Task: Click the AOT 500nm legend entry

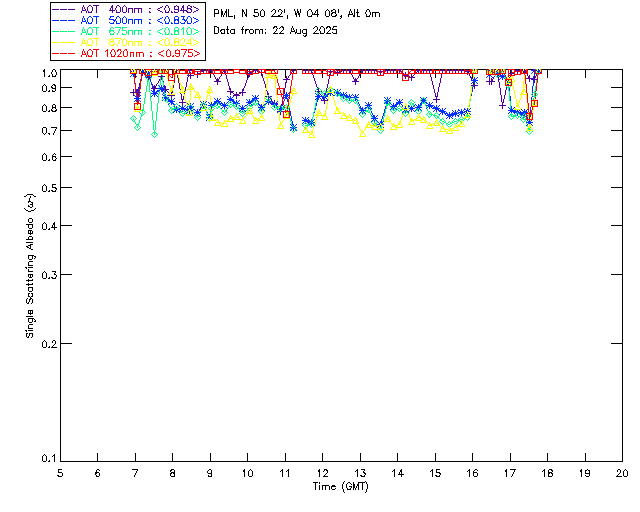Action: click(127, 20)
